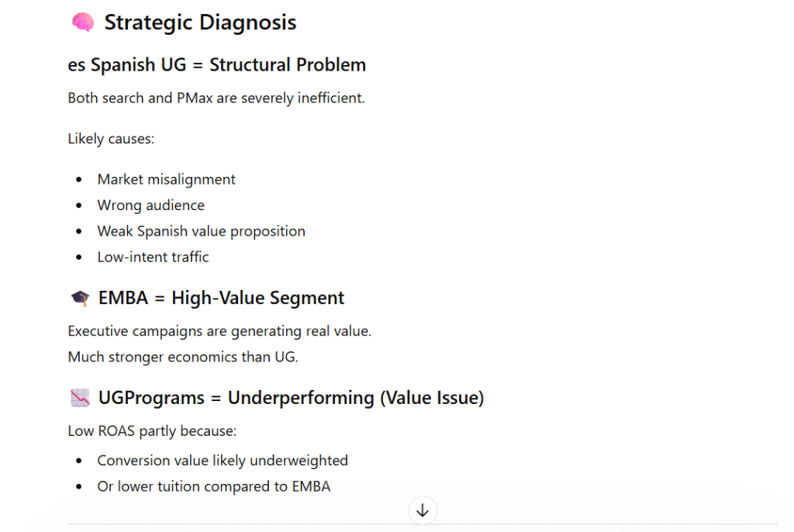This screenshot has width=794, height=532.
Task: Click the brain emoji beside Strategic Diagnosis
Action: 82,22
